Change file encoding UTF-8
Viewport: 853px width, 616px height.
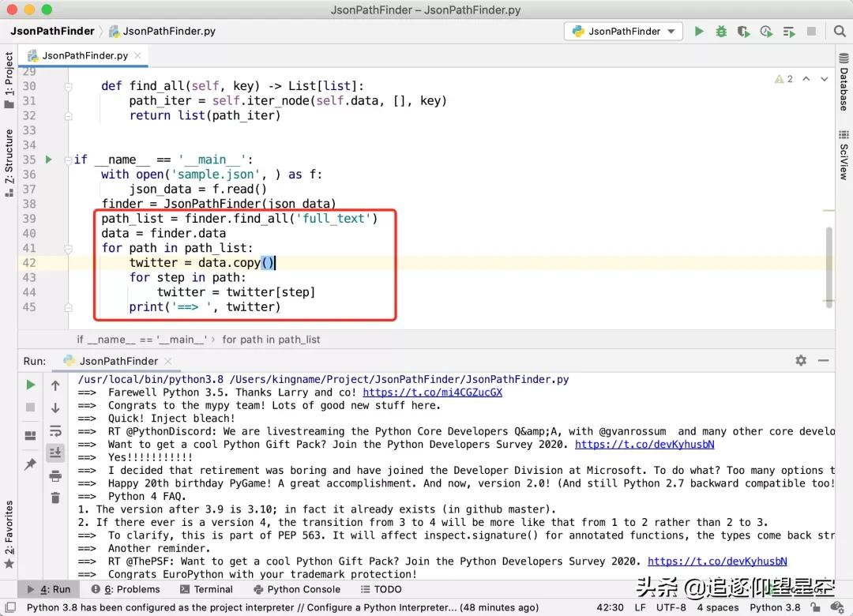click(x=671, y=607)
